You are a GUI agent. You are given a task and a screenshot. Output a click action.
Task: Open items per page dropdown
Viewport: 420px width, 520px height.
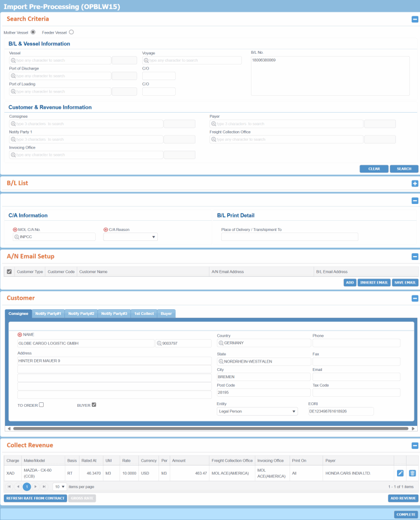point(60,487)
